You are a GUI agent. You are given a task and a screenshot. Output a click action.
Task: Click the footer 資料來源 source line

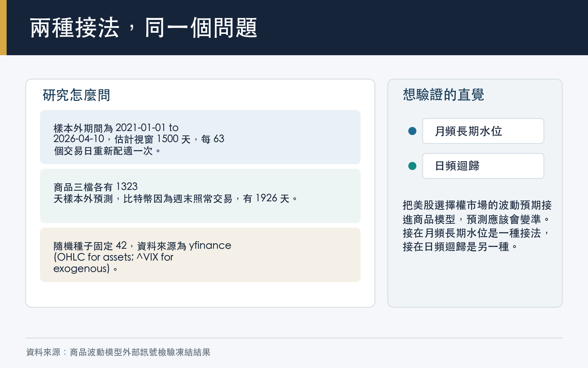pyautogui.click(x=118, y=352)
